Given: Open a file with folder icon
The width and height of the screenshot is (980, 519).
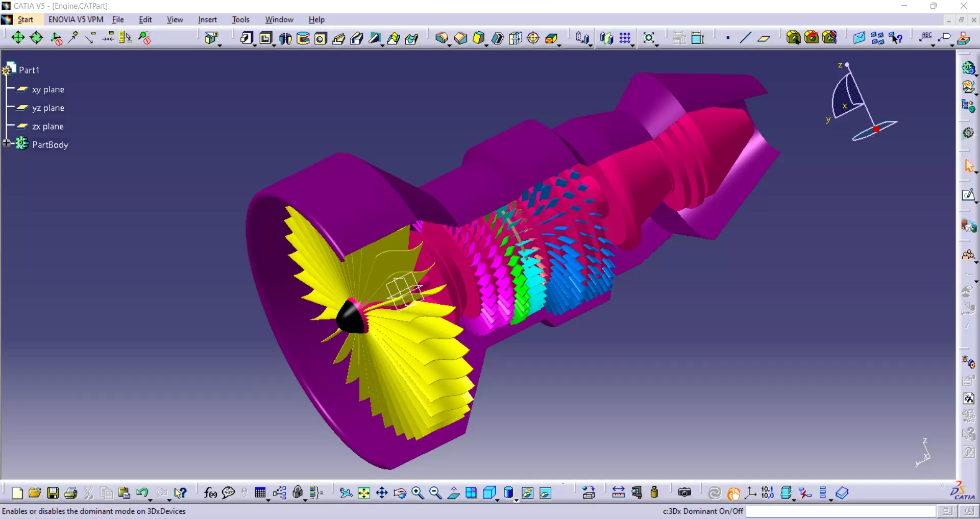Looking at the screenshot, I should point(35,492).
